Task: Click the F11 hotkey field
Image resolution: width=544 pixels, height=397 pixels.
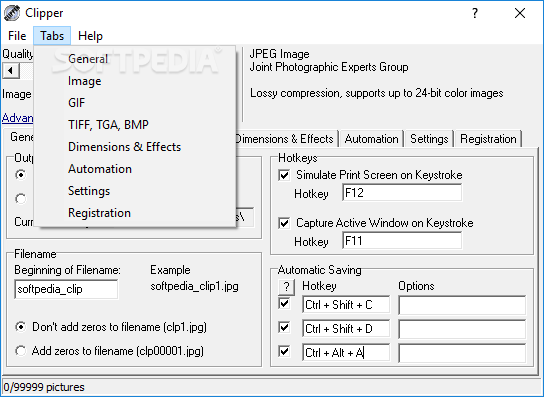Action: click(x=402, y=240)
